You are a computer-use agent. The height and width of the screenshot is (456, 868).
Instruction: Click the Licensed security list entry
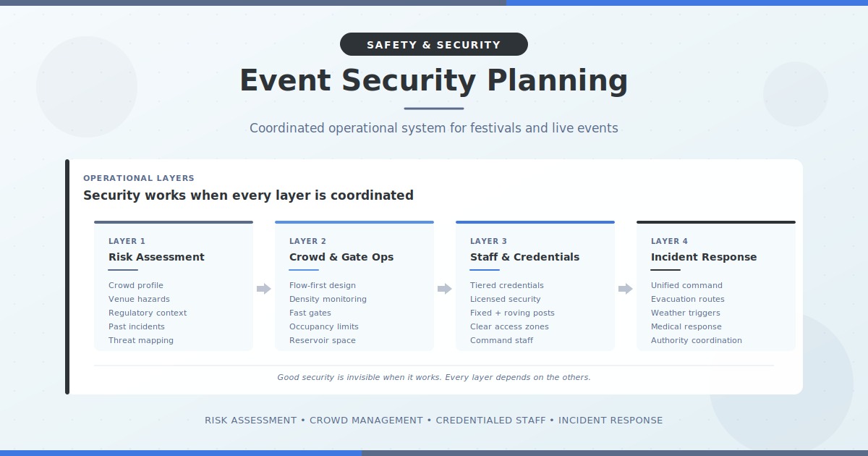(x=506, y=299)
